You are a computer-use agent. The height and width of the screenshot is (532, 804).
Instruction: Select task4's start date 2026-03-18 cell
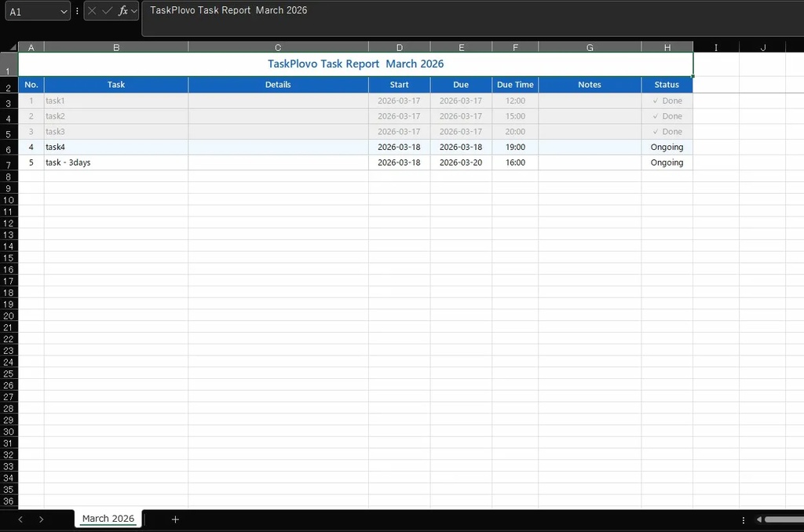pos(400,147)
